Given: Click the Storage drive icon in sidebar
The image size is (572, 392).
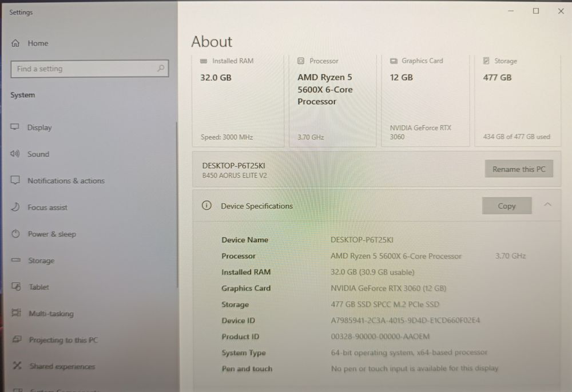Looking at the screenshot, I should click(15, 260).
